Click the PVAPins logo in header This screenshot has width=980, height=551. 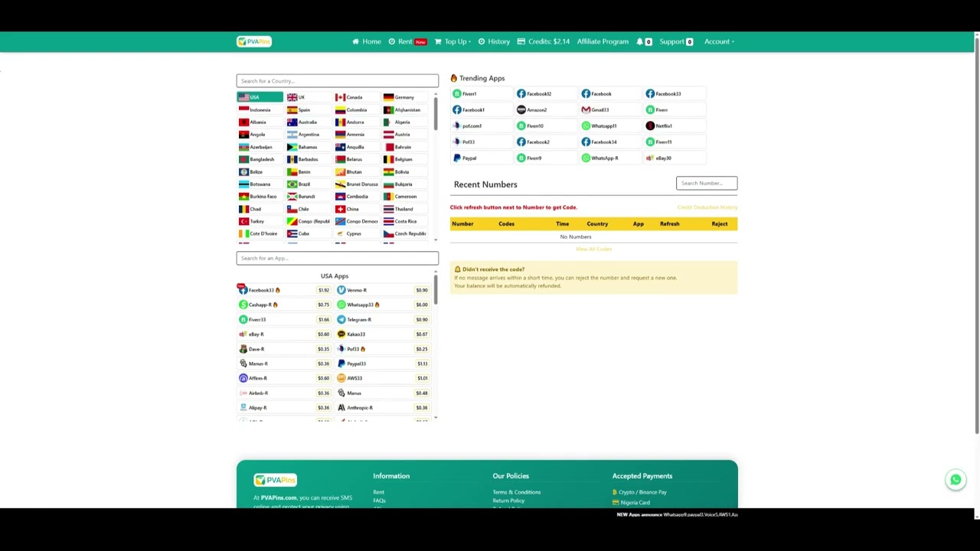tap(254, 41)
